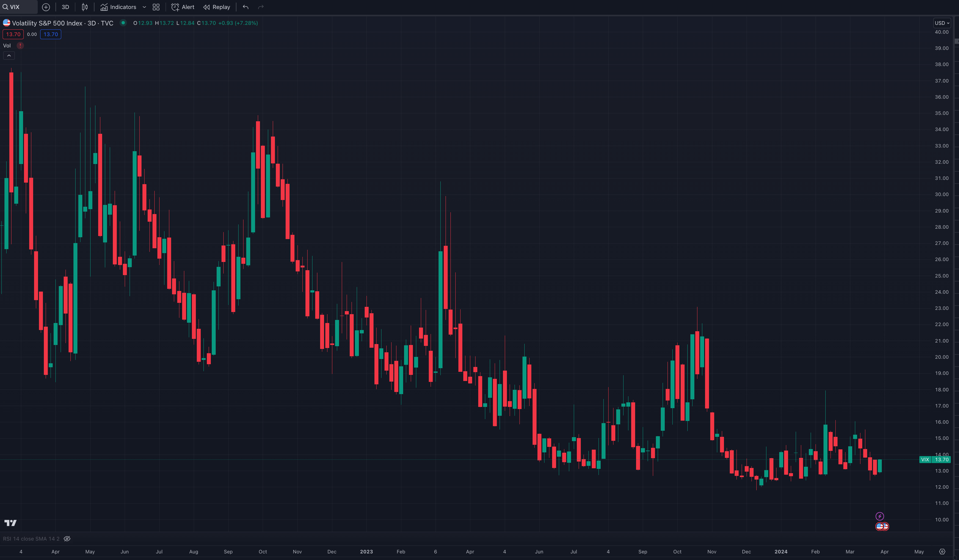
Task: Start bar Replay mode
Action: point(217,7)
